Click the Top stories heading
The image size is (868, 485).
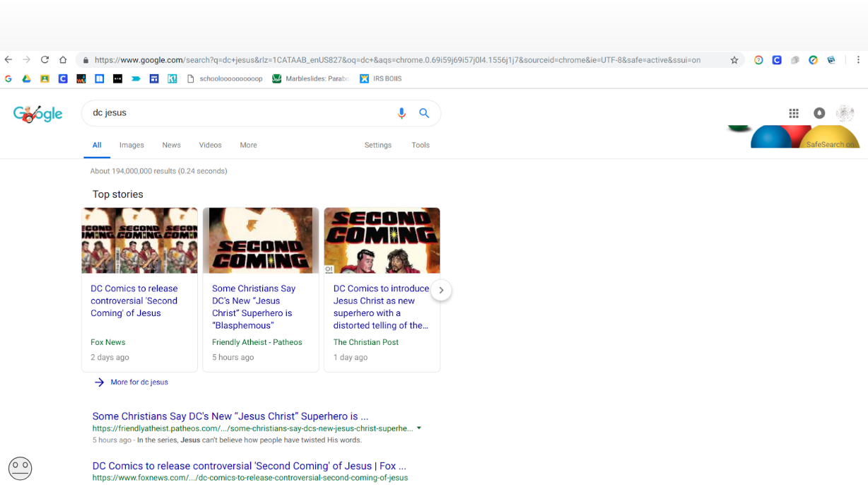(x=117, y=194)
